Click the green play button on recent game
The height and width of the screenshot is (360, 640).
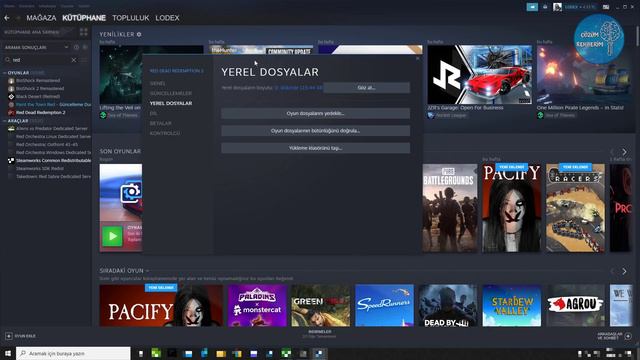click(112, 236)
